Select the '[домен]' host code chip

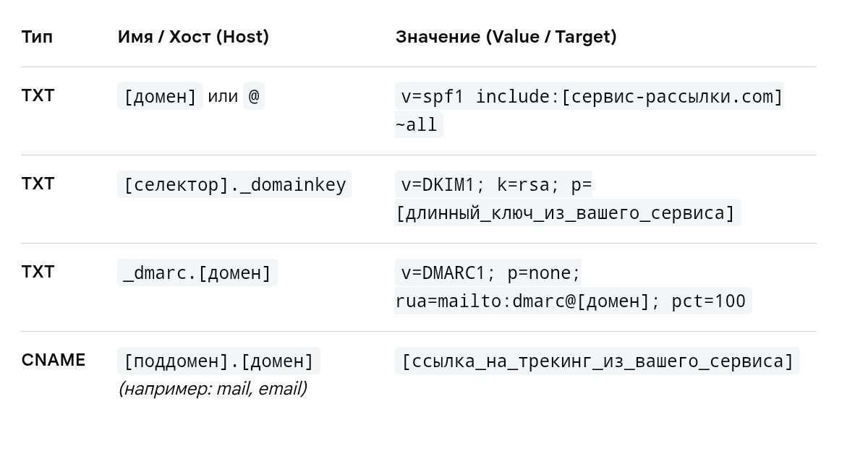click(161, 96)
